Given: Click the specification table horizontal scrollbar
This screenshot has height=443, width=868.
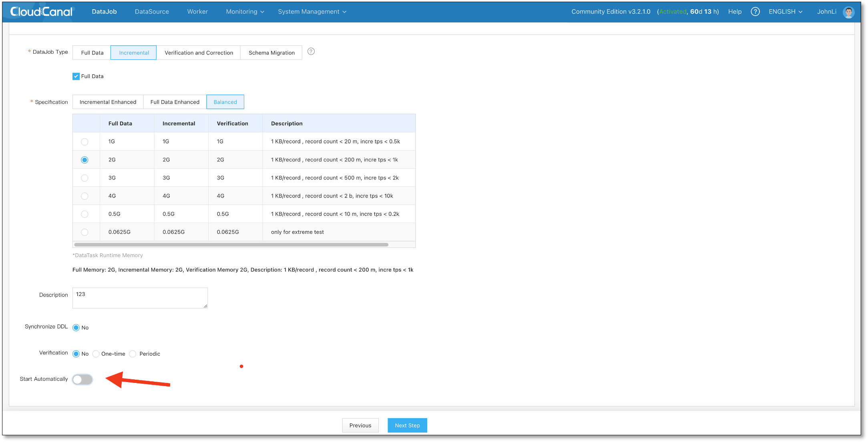Looking at the screenshot, I should (231, 245).
